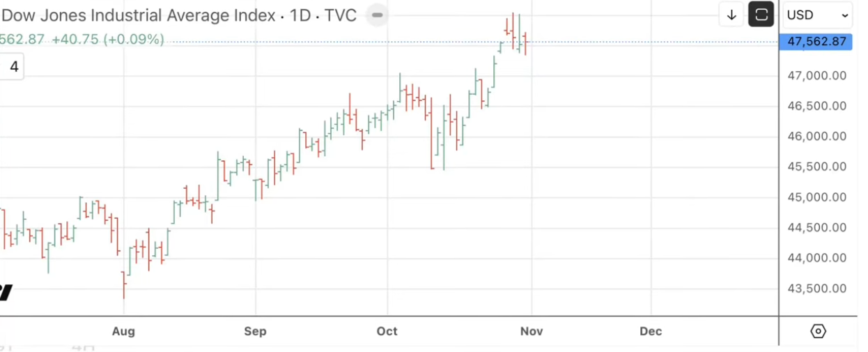
Task: Click the 47,562.87 current price label
Action: (816, 42)
